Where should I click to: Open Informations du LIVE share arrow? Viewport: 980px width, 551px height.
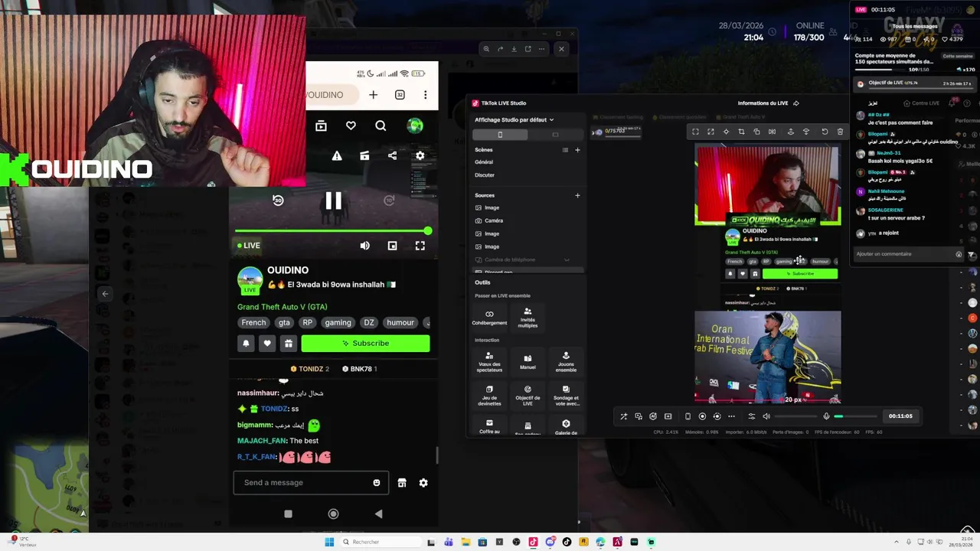pyautogui.click(x=796, y=103)
